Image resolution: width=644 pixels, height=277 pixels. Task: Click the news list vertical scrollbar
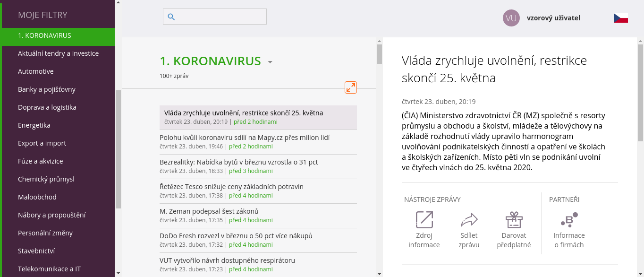coord(379,54)
